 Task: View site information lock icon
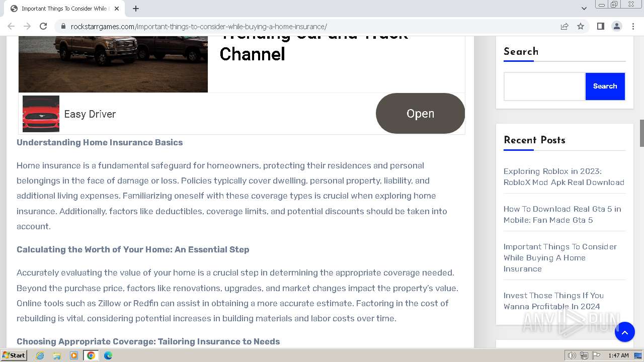(63, 27)
